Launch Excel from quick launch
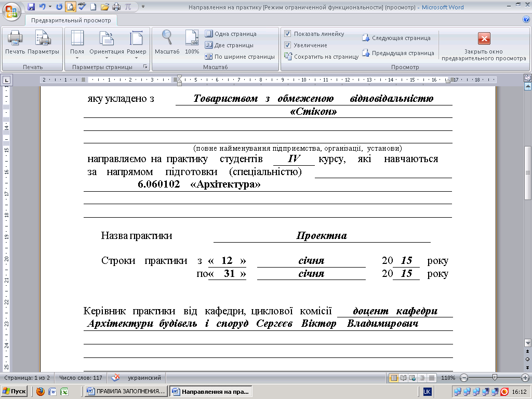The width and height of the screenshot is (532, 399). coord(64,392)
